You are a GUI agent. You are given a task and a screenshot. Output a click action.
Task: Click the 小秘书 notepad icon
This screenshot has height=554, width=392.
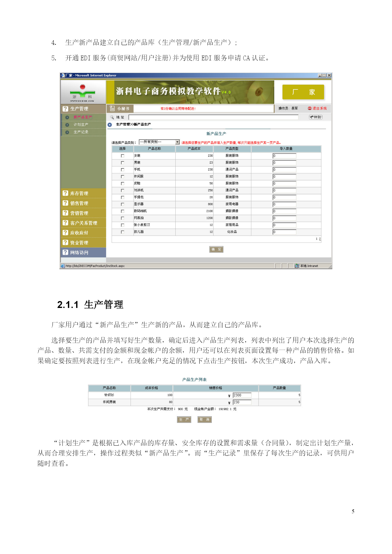112,108
